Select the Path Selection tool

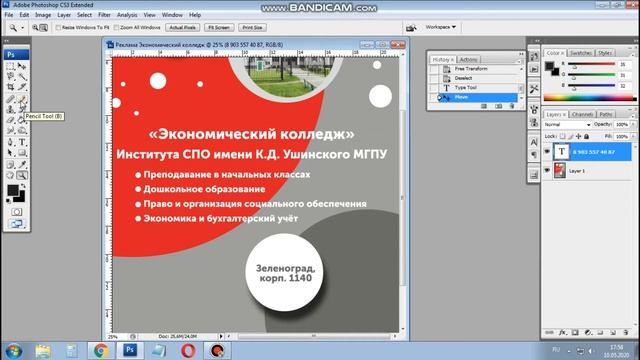coord(10,153)
